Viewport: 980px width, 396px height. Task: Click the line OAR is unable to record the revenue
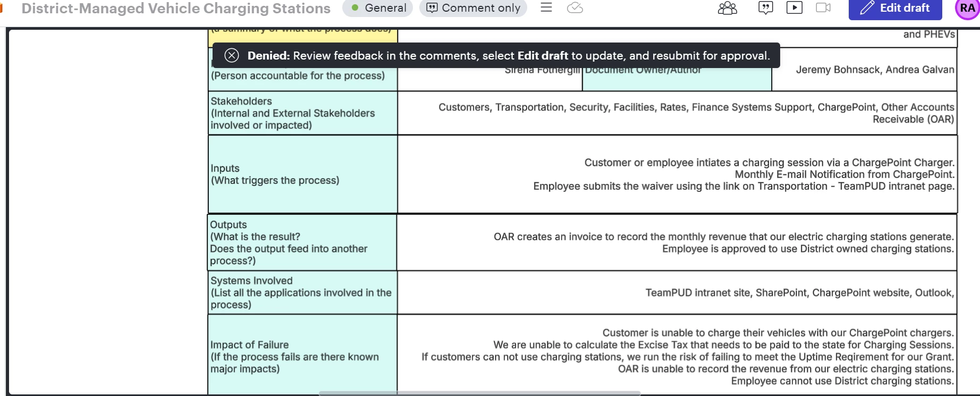pyautogui.click(x=785, y=369)
